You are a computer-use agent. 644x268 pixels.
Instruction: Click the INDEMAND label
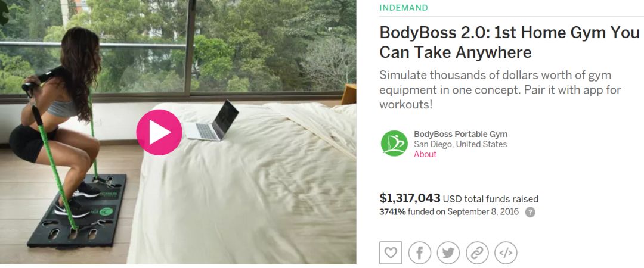403,7
